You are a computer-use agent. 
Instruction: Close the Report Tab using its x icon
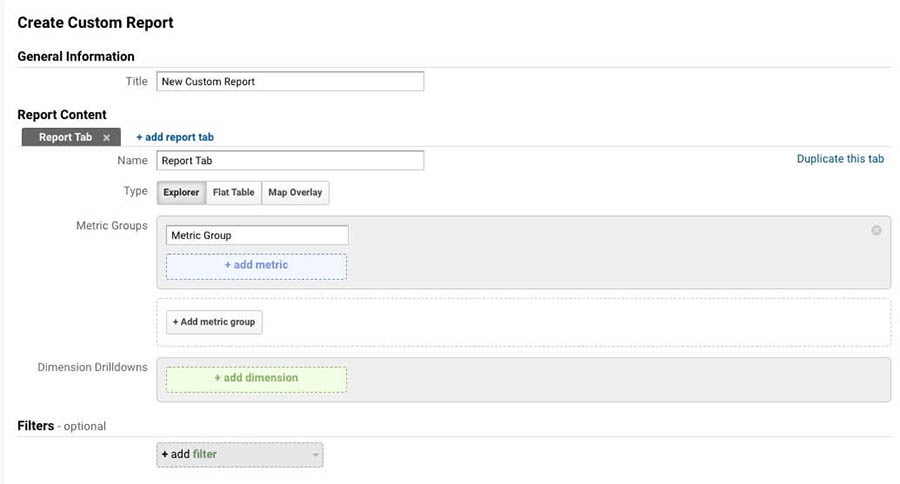pyautogui.click(x=106, y=138)
